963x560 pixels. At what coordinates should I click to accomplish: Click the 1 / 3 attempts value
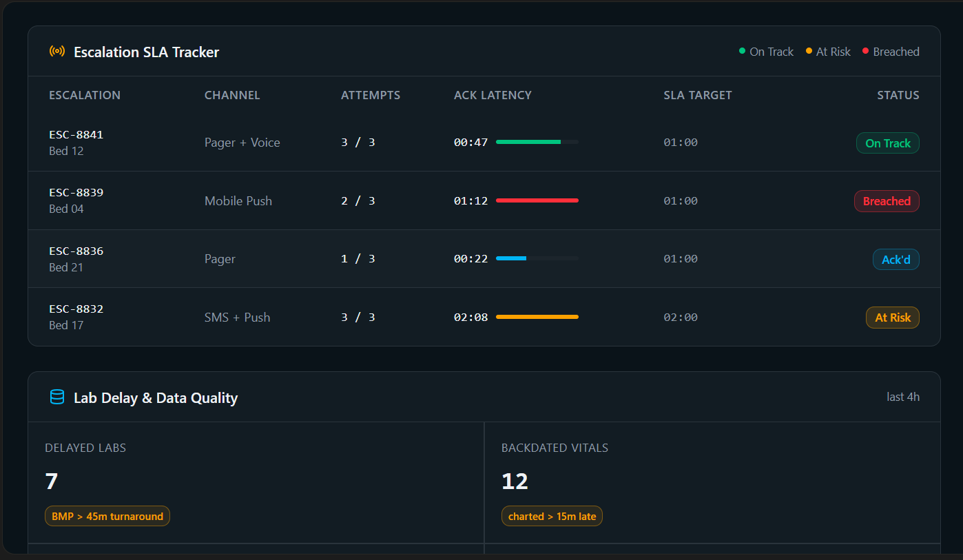click(x=358, y=259)
